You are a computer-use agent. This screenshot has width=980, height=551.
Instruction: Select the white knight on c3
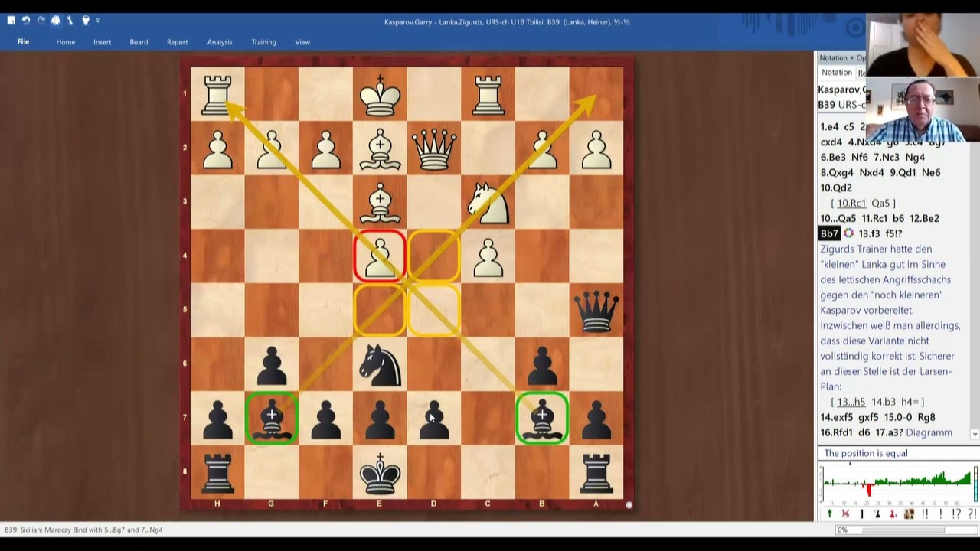point(488,202)
